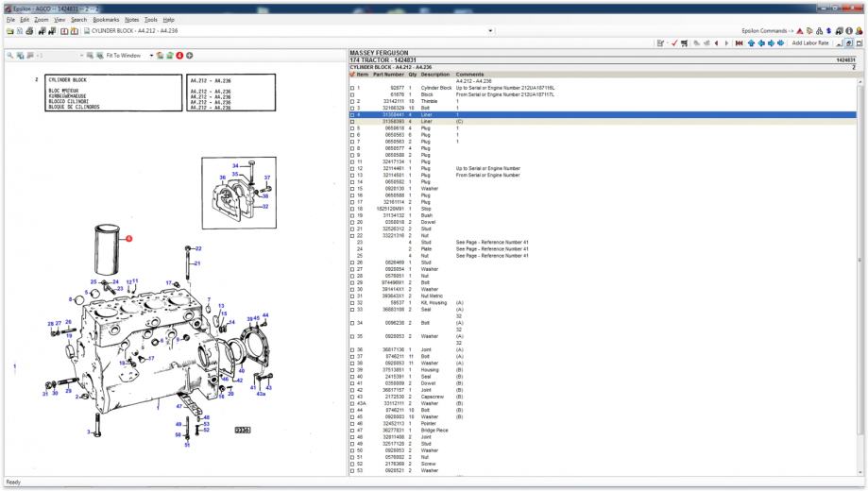868x491 pixels.
Task: Check the box for item 2 Thimble
Action: (x=352, y=101)
